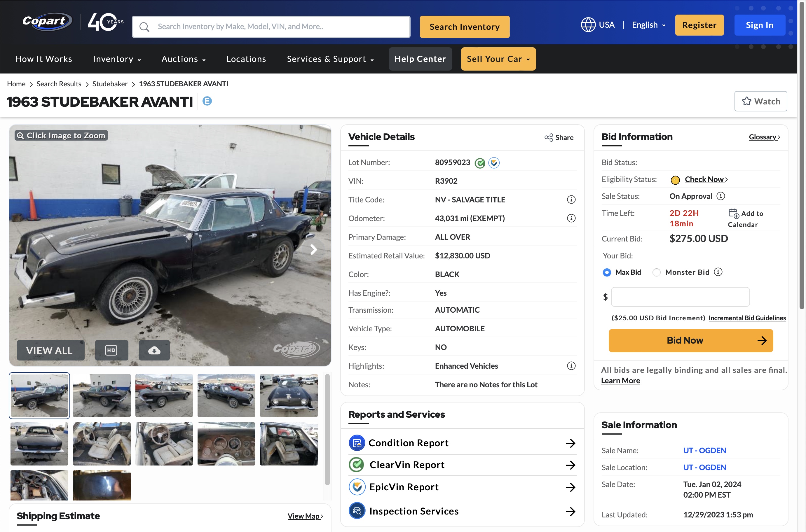This screenshot has width=806, height=532.
Task: Click the Bid Now button
Action: [691, 340]
